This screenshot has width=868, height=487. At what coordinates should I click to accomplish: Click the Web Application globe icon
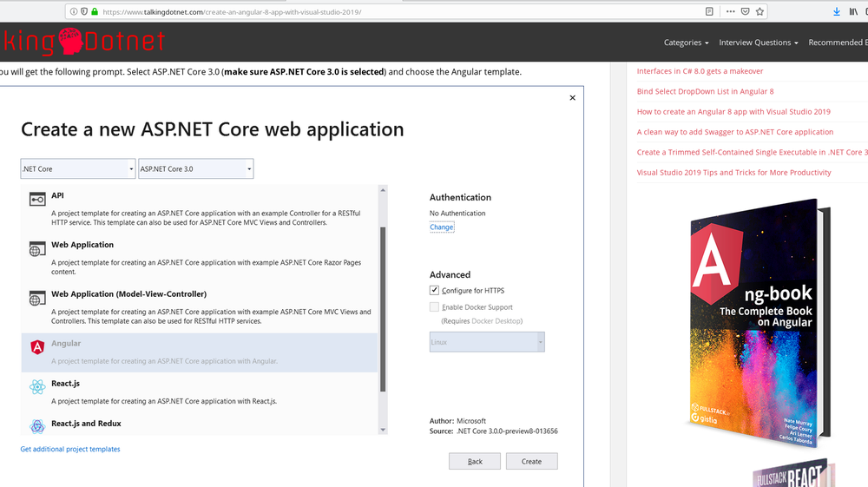click(37, 250)
